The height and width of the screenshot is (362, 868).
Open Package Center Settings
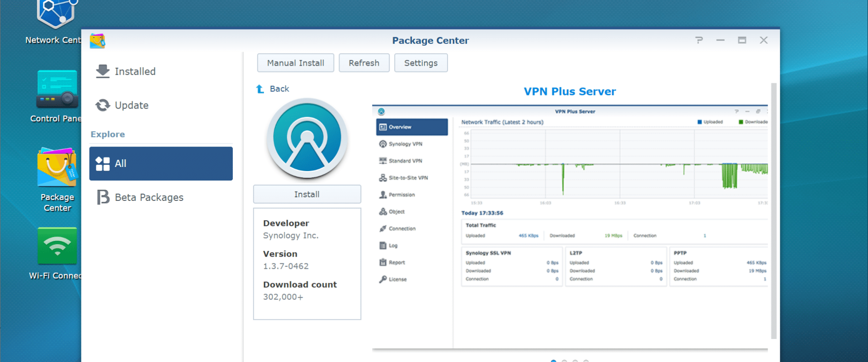tap(421, 63)
